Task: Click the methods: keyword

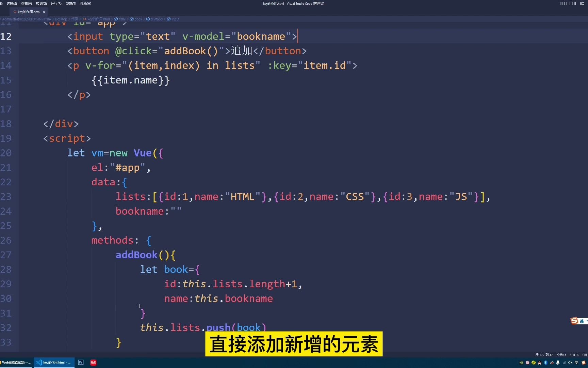Action: click(115, 241)
